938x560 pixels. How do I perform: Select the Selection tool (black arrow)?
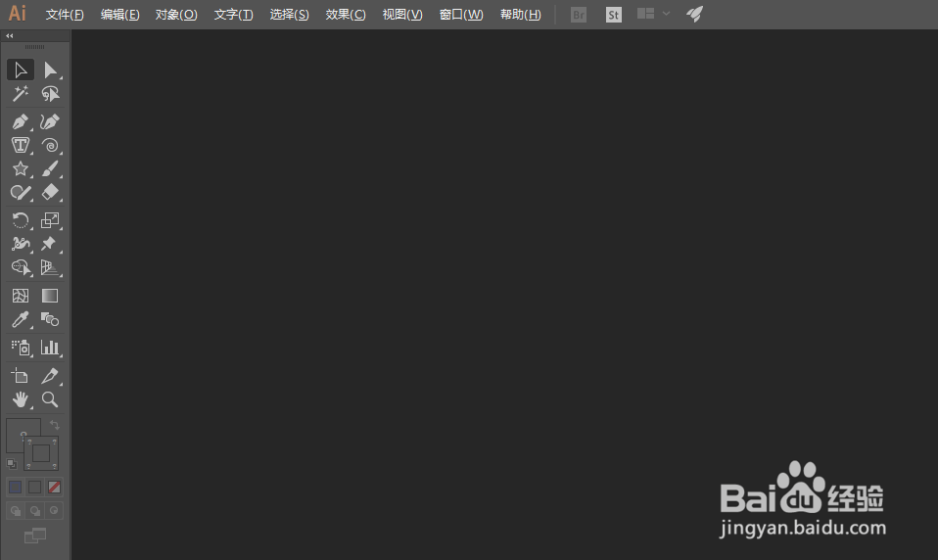(21, 70)
